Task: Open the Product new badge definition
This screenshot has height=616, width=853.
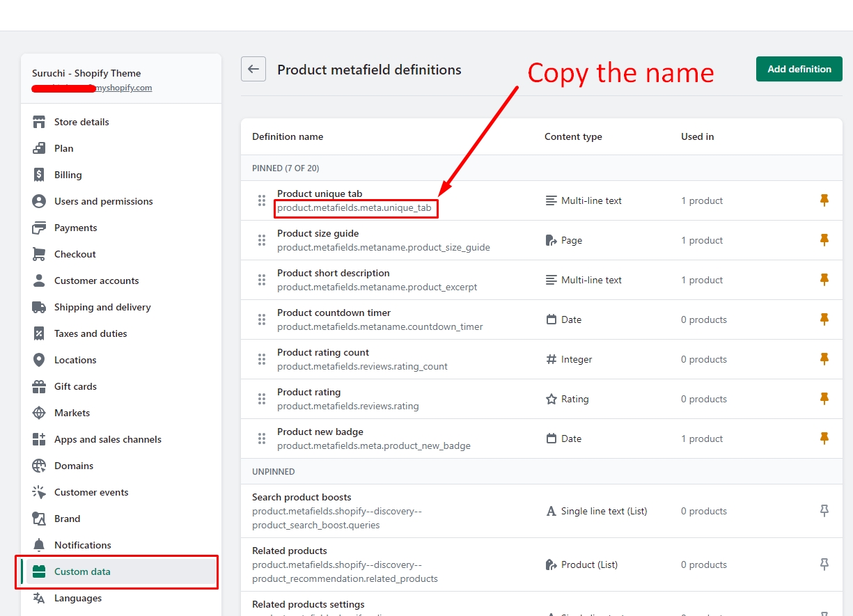Action: pos(320,432)
